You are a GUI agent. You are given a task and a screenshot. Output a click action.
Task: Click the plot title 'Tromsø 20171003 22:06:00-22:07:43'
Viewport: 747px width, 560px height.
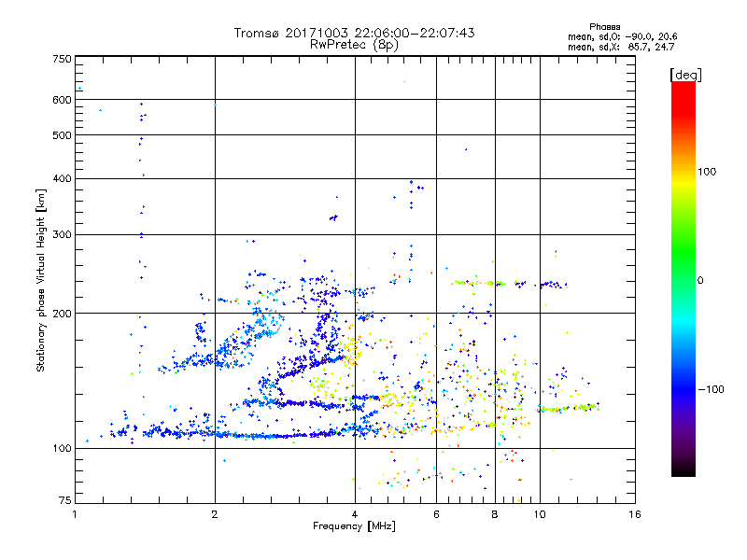tap(354, 33)
